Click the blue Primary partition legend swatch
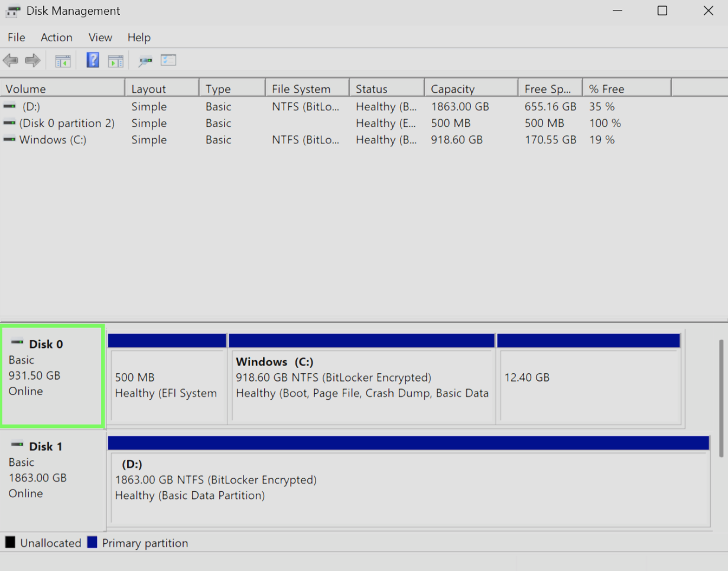 coord(92,543)
